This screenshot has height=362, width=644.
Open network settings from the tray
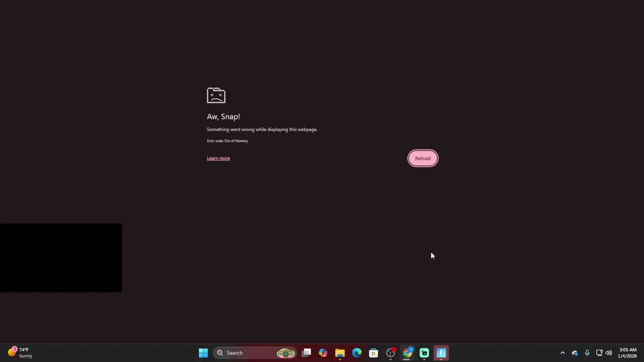[x=599, y=353]
